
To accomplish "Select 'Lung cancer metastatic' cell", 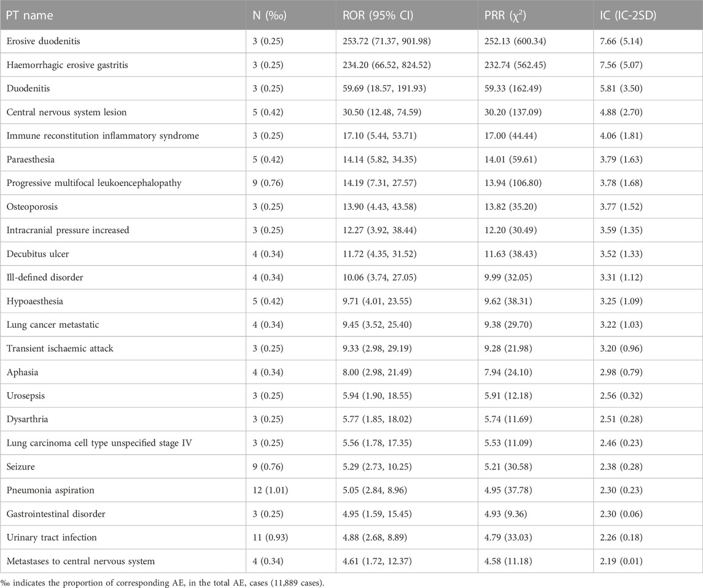I will (x=52, y=325).
